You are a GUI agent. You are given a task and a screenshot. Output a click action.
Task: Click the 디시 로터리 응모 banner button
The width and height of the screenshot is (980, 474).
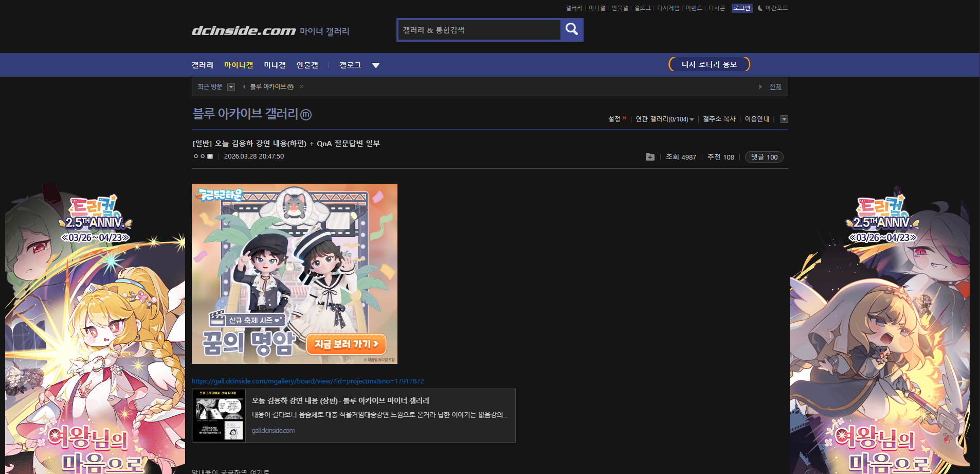(709, 64)
